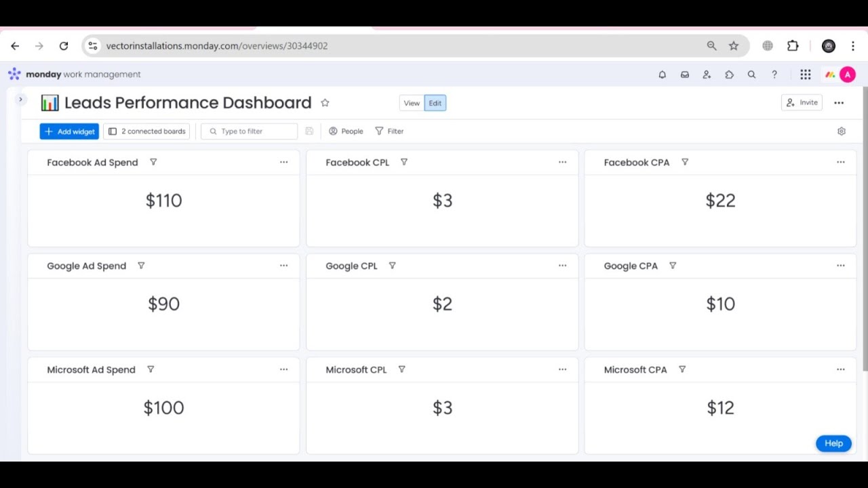Open Microsoft CPL widget menu
The width and height of the screenshot is (868, 488).
(562, 369)
